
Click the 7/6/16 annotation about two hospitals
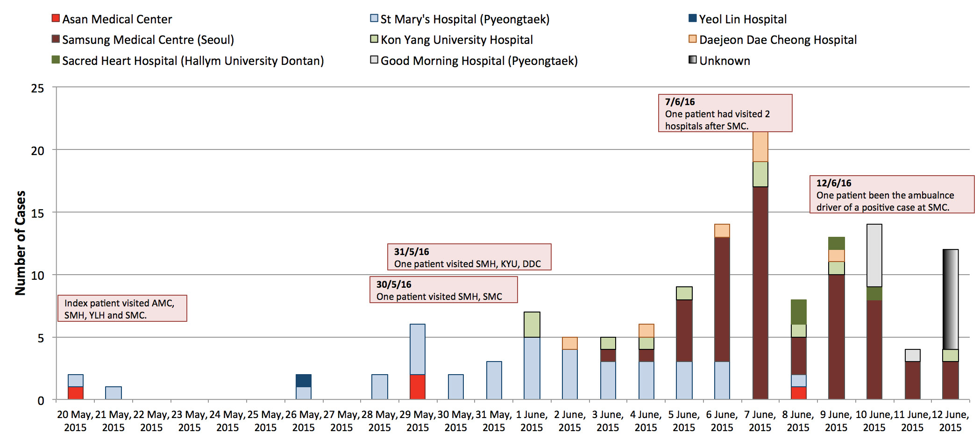[725, 114]
